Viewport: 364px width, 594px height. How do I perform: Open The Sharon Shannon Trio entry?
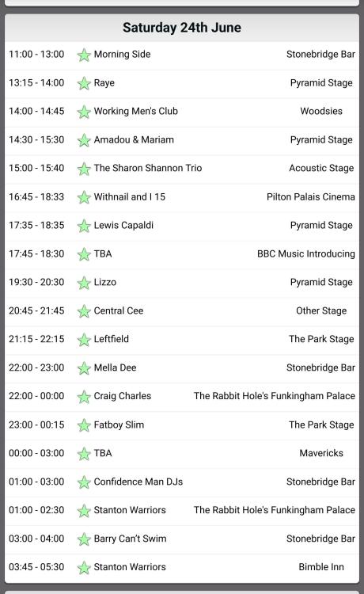point(147,168)
